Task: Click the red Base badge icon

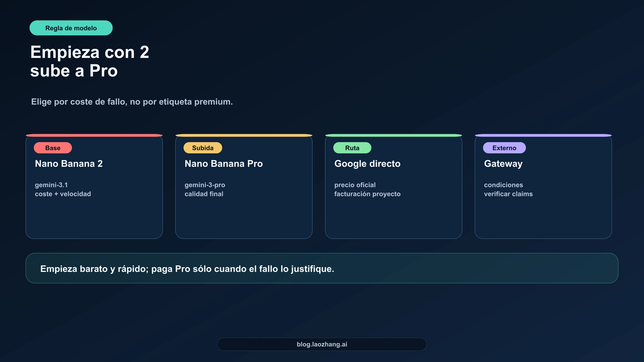Action: [53, 147]
